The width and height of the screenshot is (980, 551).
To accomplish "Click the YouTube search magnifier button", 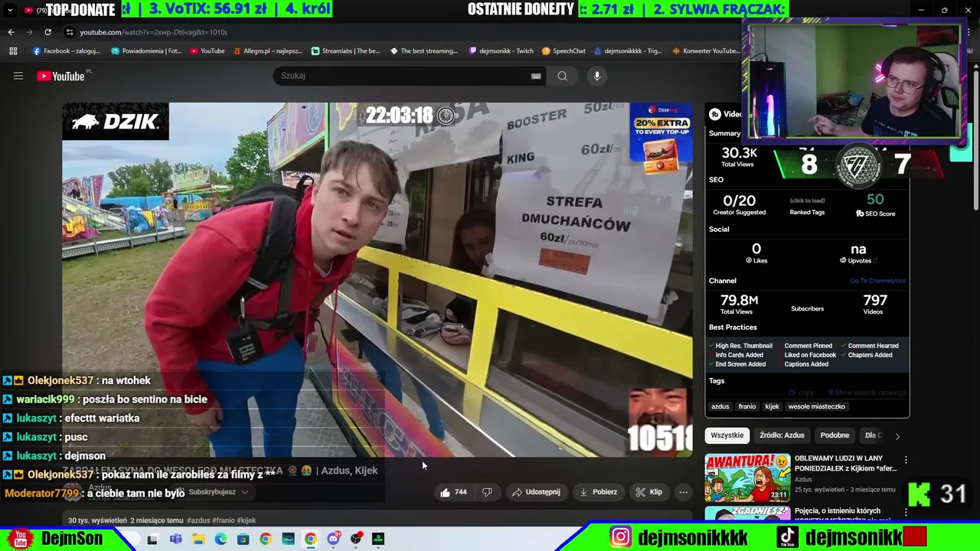I will point(562,76).
